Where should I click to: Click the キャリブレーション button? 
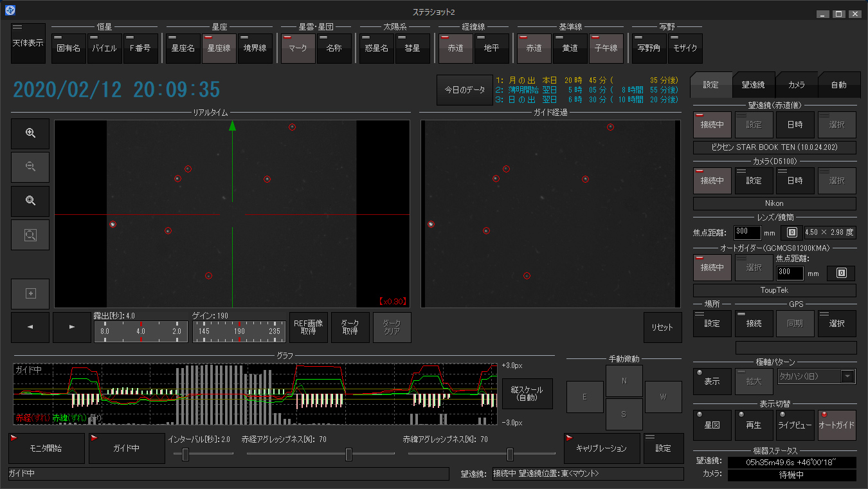[x=602, y=448]
